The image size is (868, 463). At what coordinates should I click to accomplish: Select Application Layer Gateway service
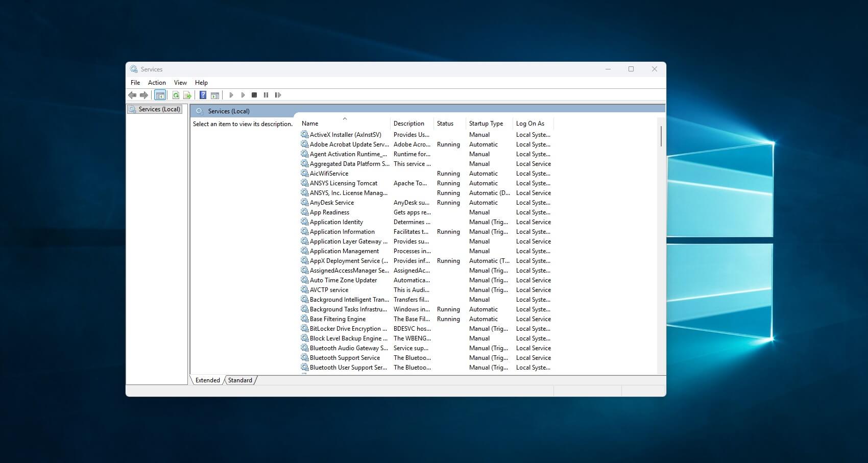(426, 241)
